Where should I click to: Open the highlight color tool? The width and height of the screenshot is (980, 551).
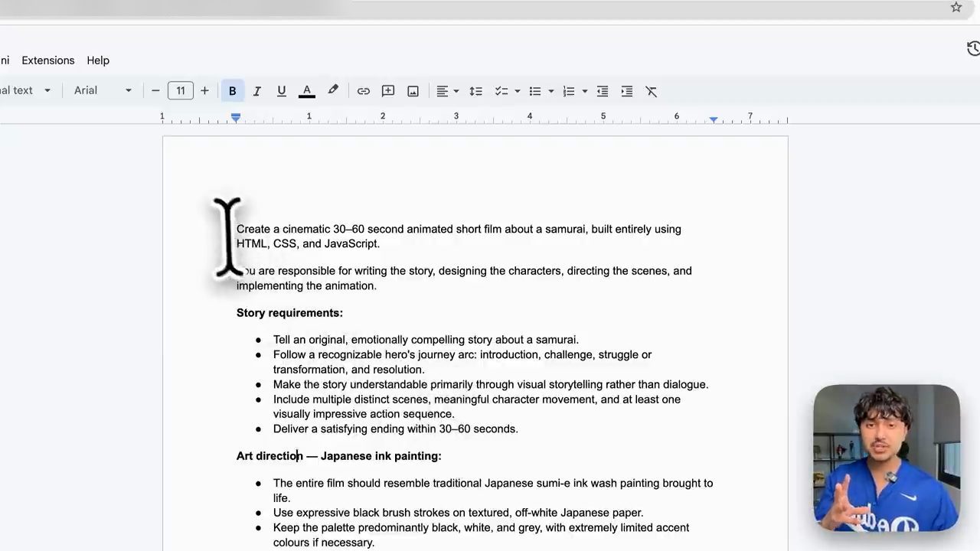pos(333,91)
